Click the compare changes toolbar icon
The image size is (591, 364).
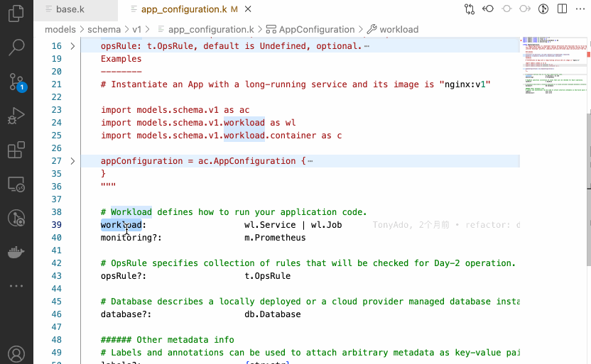(x=470, y=9)
